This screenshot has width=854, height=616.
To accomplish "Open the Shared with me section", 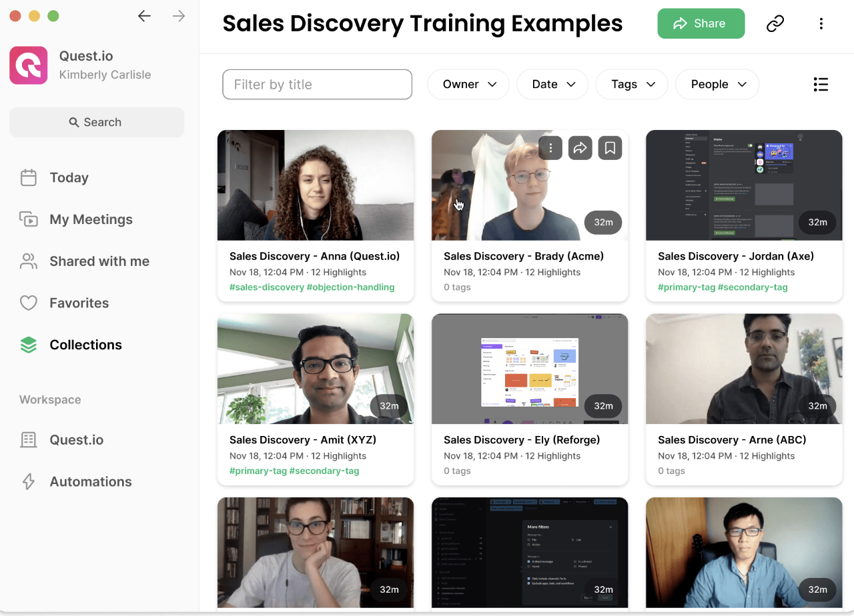I will click(99, 261).
